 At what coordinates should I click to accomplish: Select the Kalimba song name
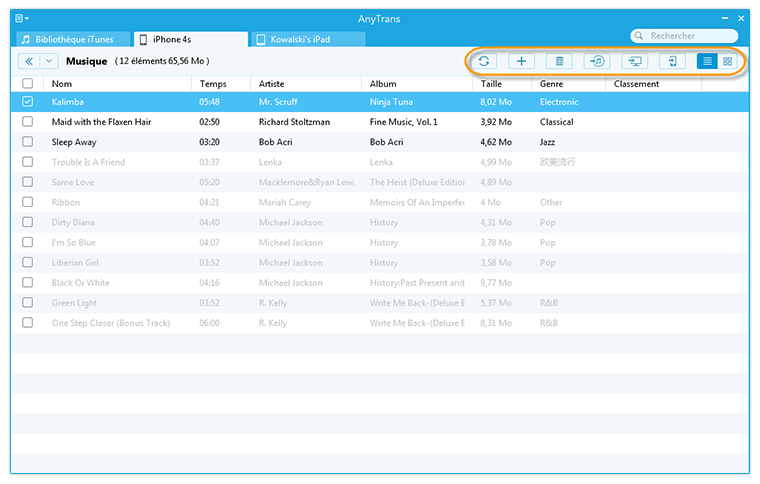point(67,102)
